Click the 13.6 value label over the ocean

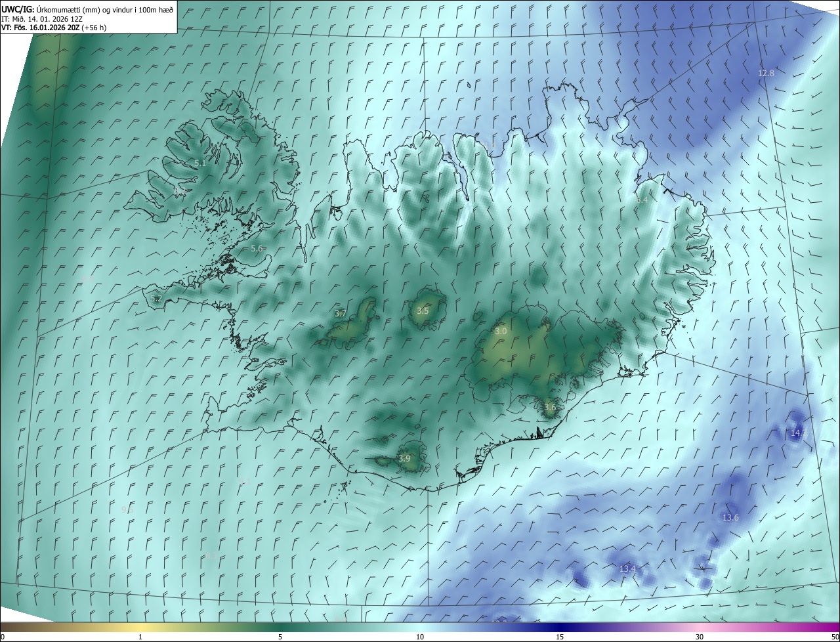730,518
